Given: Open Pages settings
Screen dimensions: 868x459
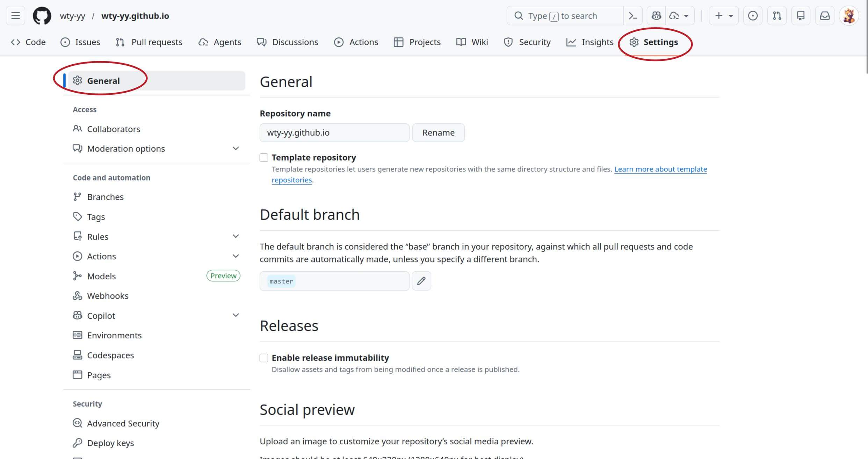Looking at the screenshot, I should tap(157, 375).
